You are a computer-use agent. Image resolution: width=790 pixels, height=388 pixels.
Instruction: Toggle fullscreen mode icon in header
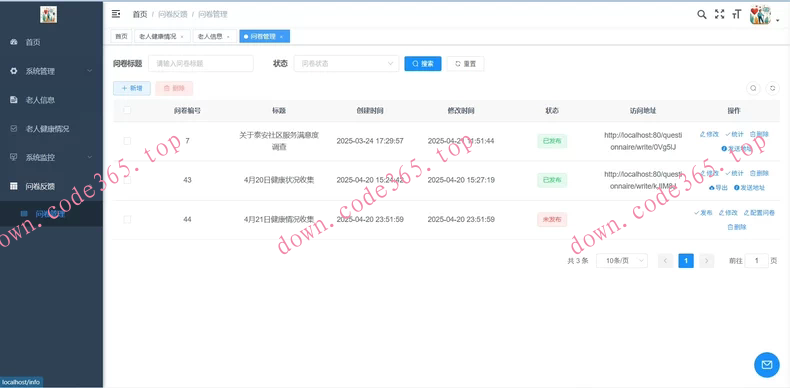pyautogui.click(x=719, y=15)
